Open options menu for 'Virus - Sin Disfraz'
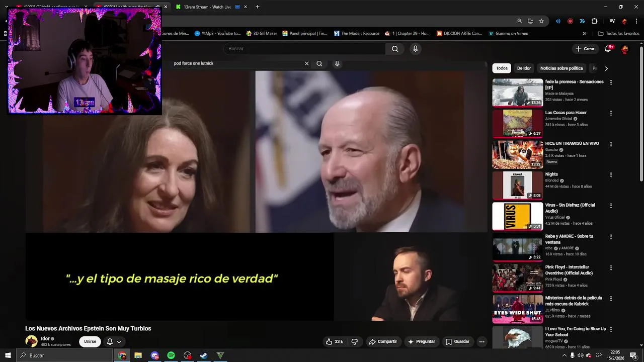 [x=611, y=206]
